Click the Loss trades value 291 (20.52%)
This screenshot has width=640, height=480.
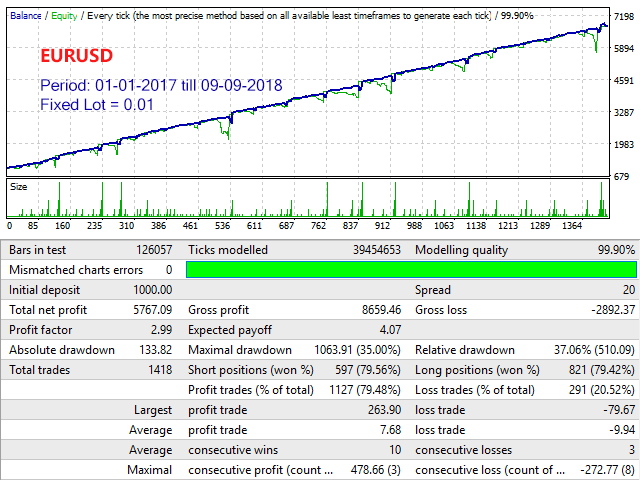tap(602, 390)
